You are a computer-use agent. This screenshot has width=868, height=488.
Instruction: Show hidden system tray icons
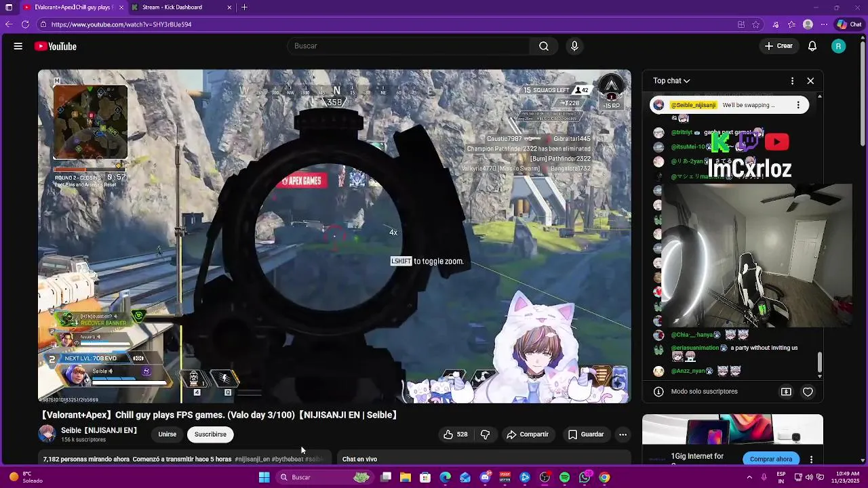(x=749, y=477)
